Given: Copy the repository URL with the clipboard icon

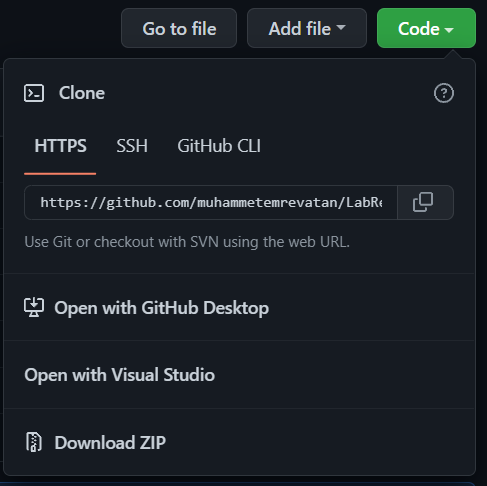Looking at the screenshot, I should click(x=423, y=202).
